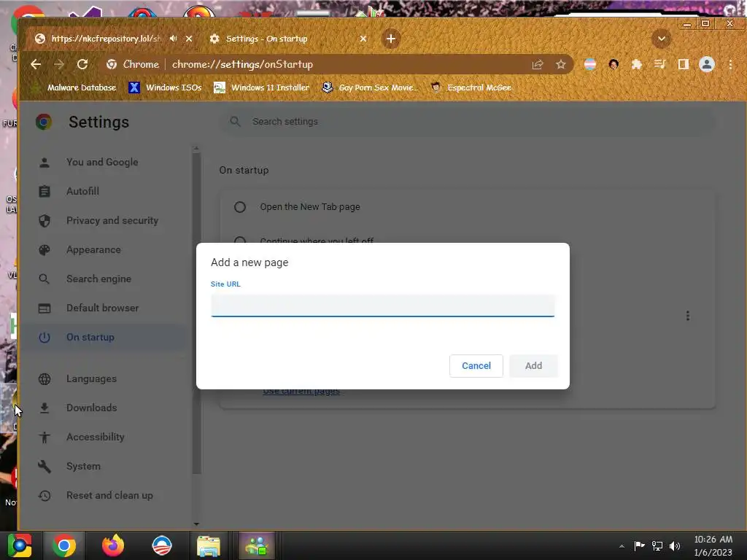Viewport: 747px width, 560px height.
Task: Go back using the browser back arrow
Action: 36,64
